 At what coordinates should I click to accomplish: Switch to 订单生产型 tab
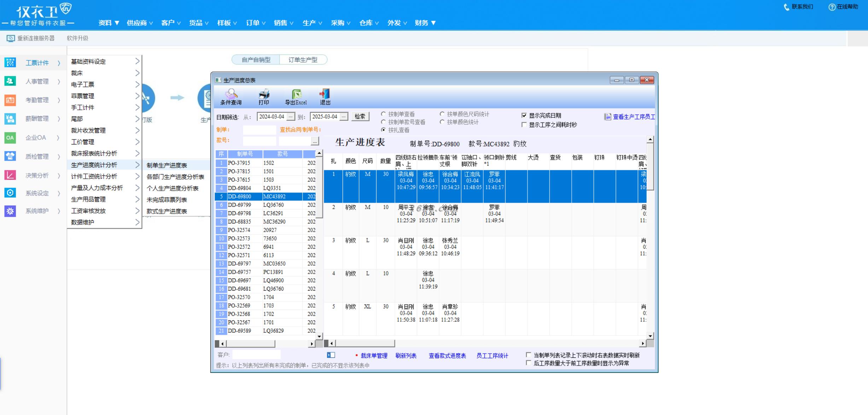[303, 60]
